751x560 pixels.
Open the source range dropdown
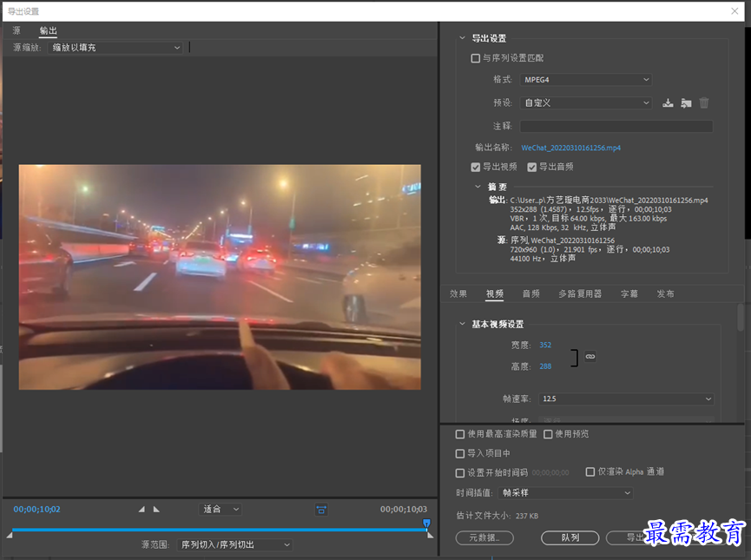[234, 544]
